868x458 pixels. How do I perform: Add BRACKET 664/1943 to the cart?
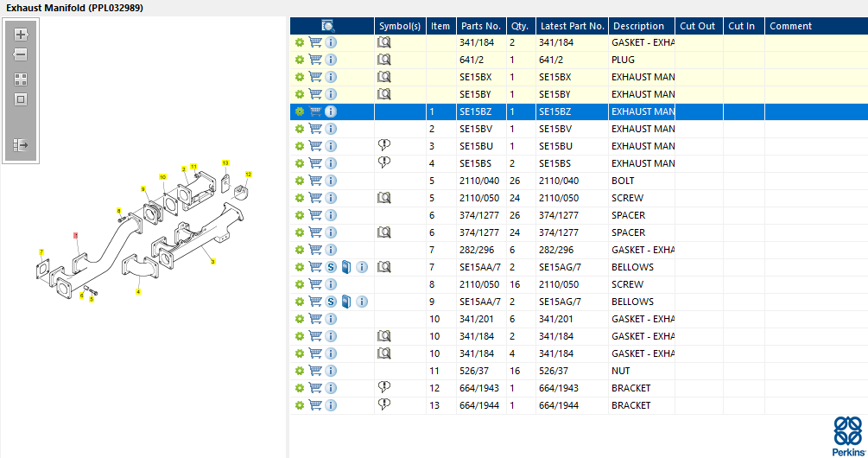[315, 388]
